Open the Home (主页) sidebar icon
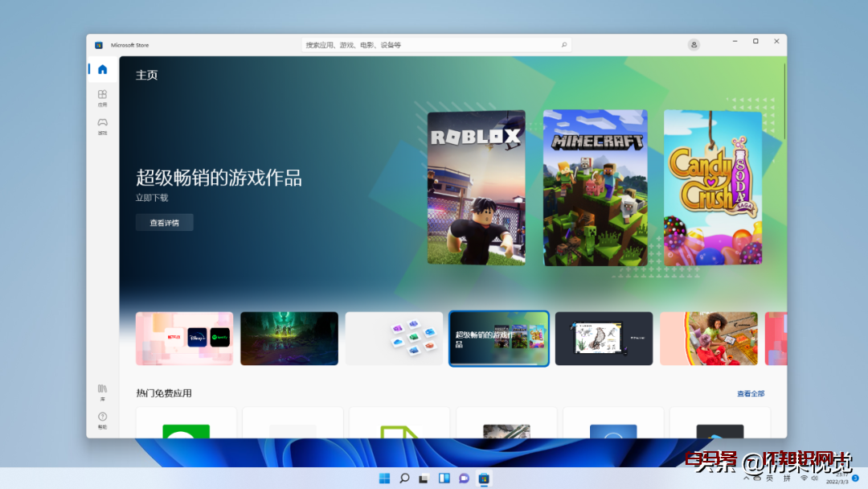 [x=102, y=69]
